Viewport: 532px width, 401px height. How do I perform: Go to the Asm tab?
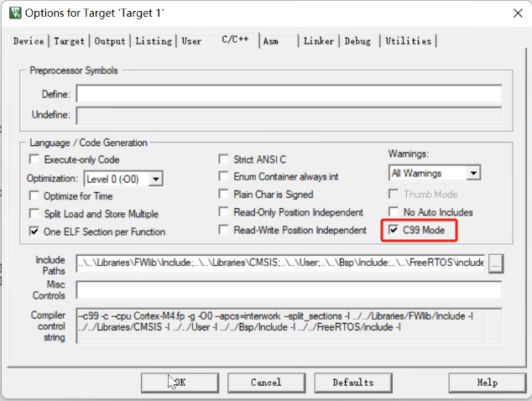271,41
